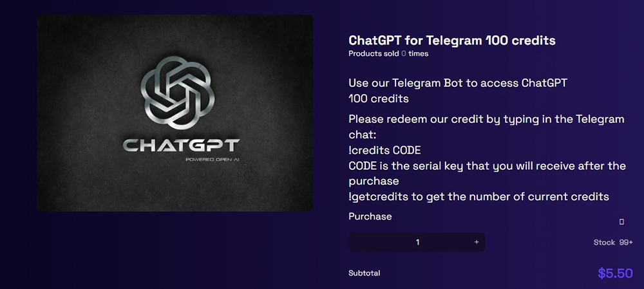Click the 'Use our Telegram Bot' description line

tap(457, 83)
